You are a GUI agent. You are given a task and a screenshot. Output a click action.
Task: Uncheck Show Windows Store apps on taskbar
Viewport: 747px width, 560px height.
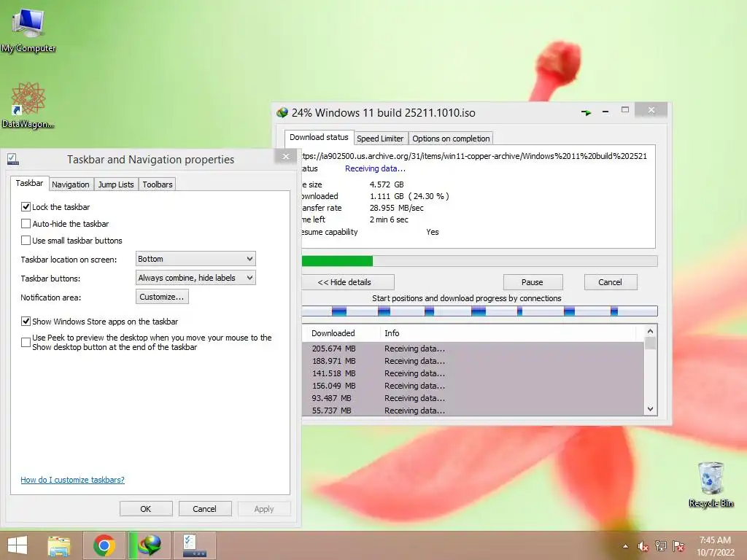click(x=26, y=322)
